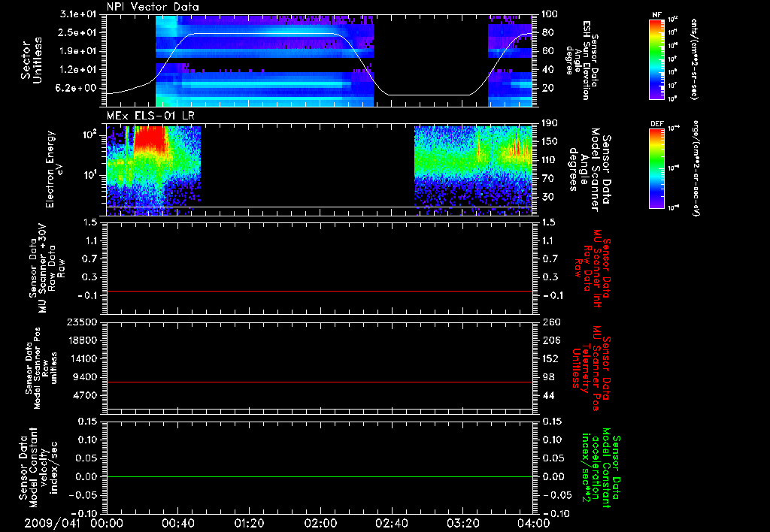Click the red high-flux region in ELS spectrogram

pos(150,140)
